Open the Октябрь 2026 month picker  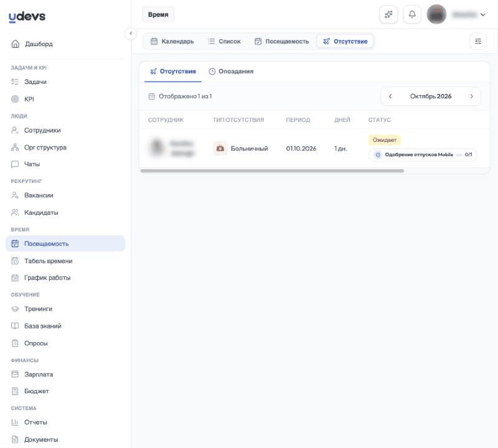coord(431,96)
